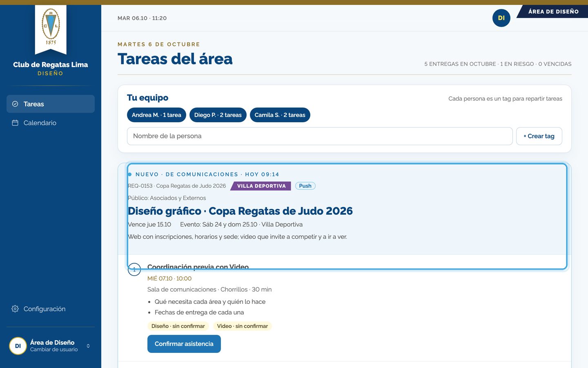
Task: Click the + Crear tag button
Action: click(539, 136)
